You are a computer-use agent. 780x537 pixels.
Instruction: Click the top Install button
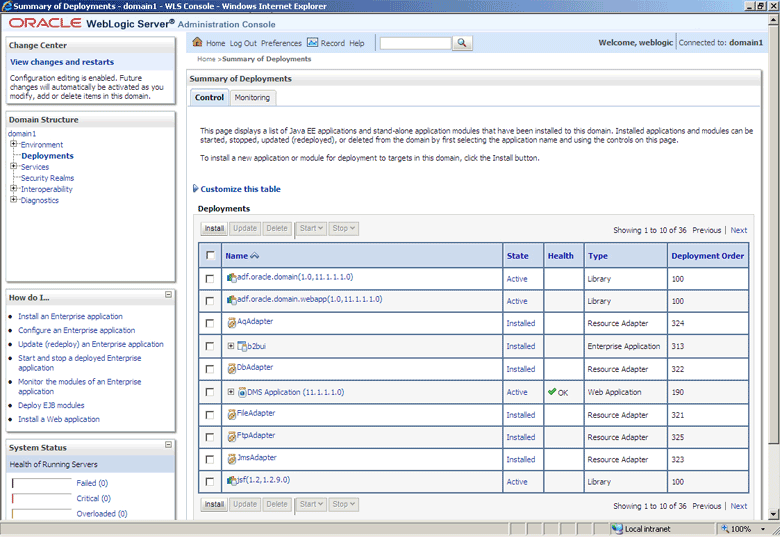coord(214,228)
